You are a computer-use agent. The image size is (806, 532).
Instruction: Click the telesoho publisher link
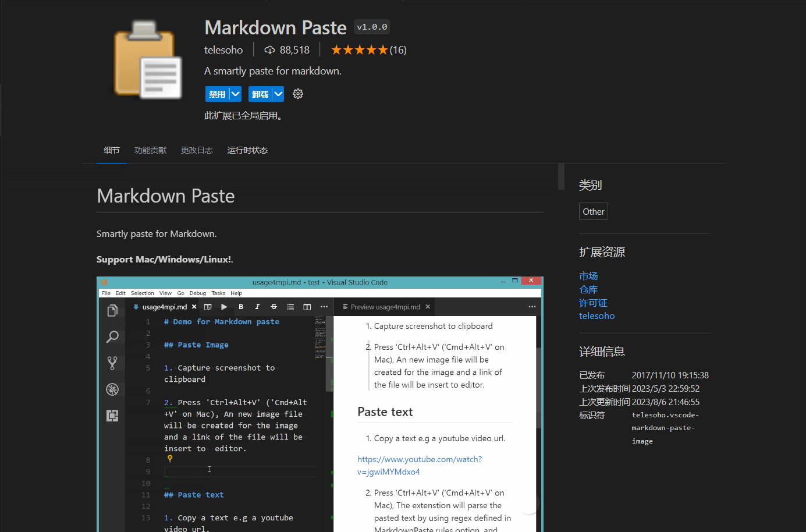(596, 315)
